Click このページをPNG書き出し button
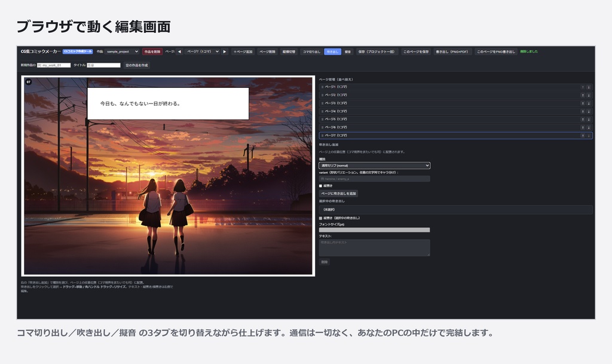Viewport: 612px width, 364px height. [x=496, y=51]
